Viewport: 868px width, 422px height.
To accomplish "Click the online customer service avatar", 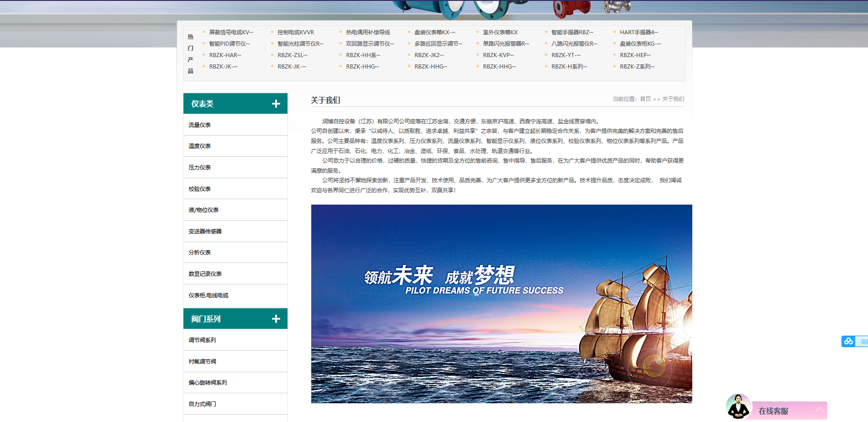I will [738, 406].
